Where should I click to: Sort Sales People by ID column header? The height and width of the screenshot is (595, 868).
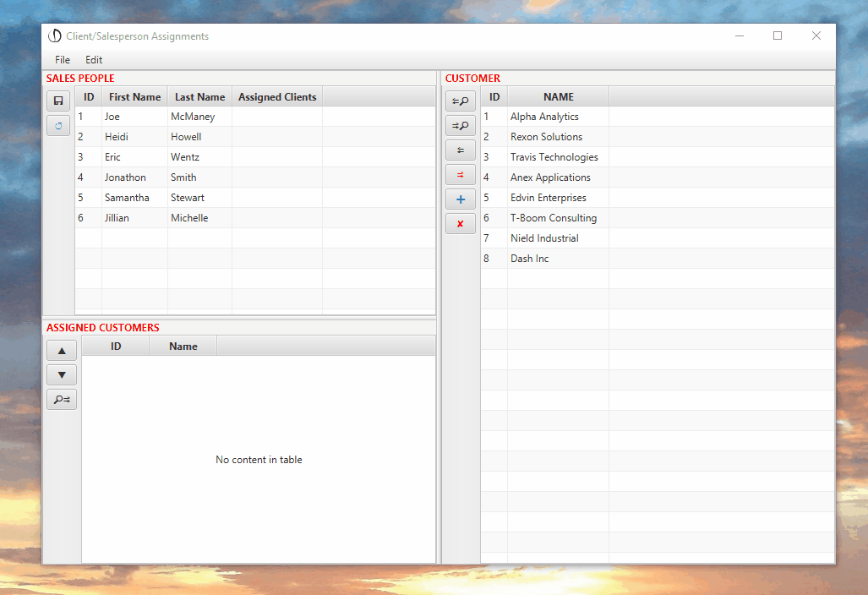click(x=89, y=97)
